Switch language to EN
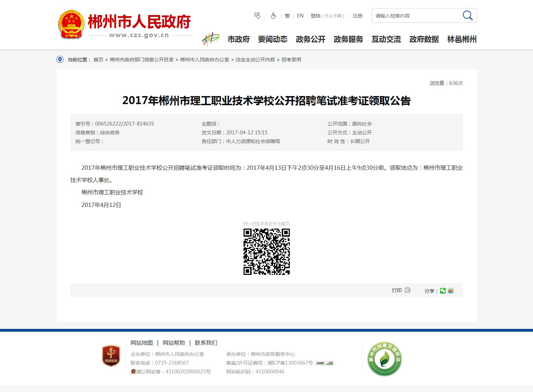This screenshot has width=533, height=392. coord(300,16)
